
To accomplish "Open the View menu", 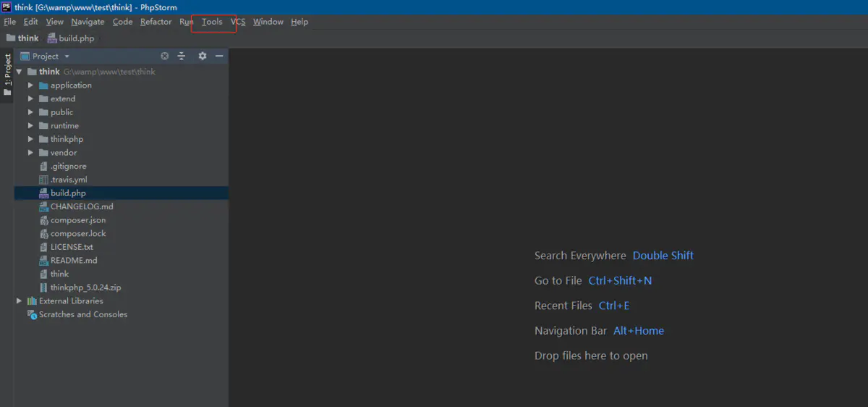I will tap(54, 22).
